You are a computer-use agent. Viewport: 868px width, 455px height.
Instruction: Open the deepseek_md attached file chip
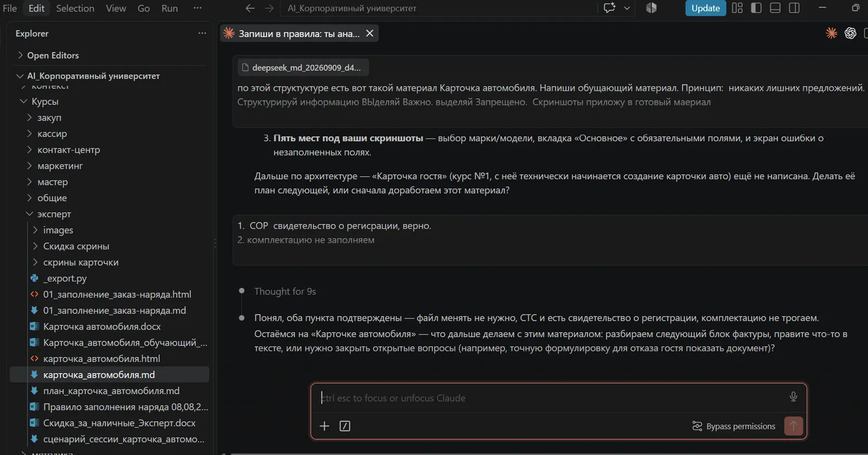coord(303,68)
